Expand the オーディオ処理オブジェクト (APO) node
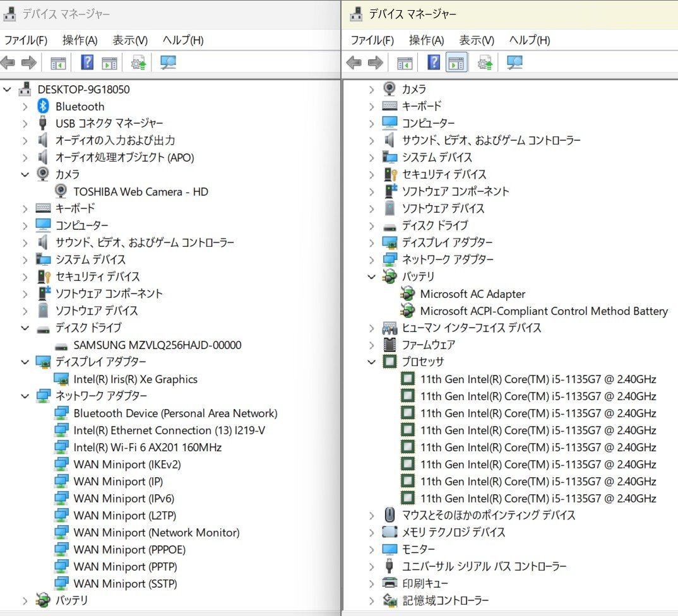Image resolution: width=678 pixels, height=616 pixels. click(25, 158)
